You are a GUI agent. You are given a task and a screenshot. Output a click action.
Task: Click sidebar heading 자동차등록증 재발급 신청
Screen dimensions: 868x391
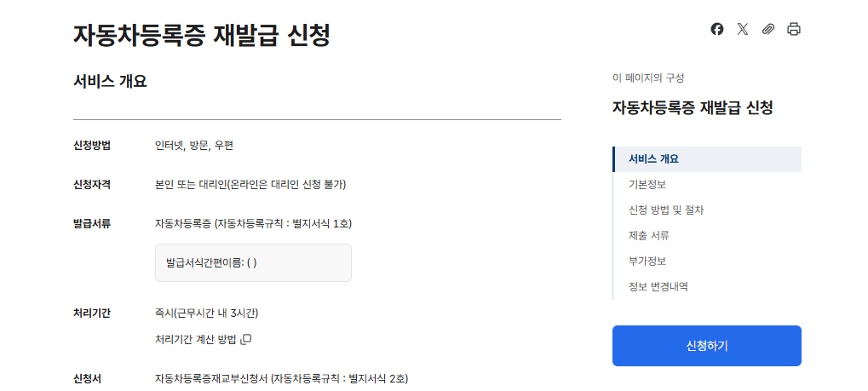[693, 108]
